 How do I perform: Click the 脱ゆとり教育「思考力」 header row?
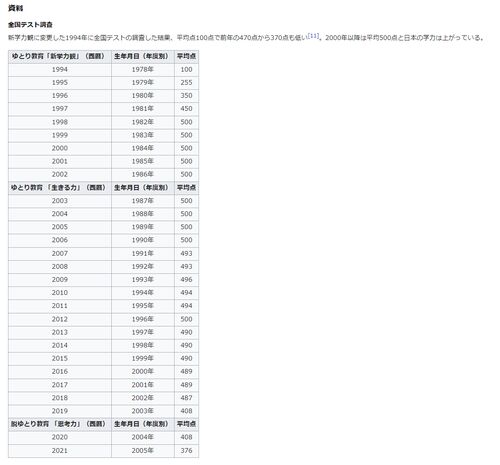click(x=103, y=424)
